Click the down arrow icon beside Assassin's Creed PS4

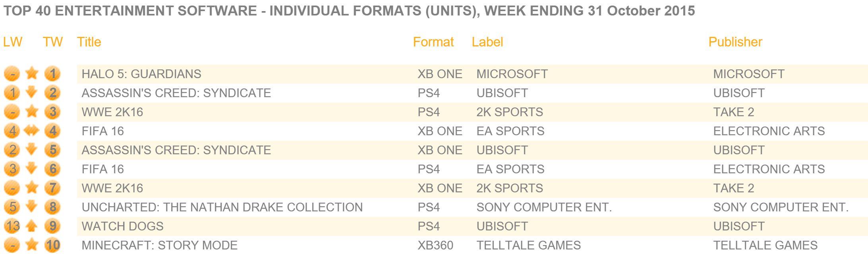(32, 92)
